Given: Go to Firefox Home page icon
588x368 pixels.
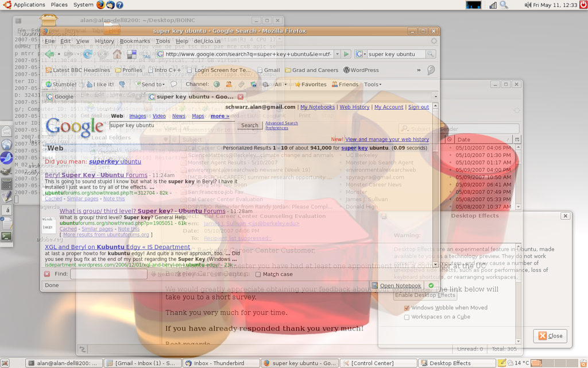Looking at the screenshot, I should coord(117,54).
